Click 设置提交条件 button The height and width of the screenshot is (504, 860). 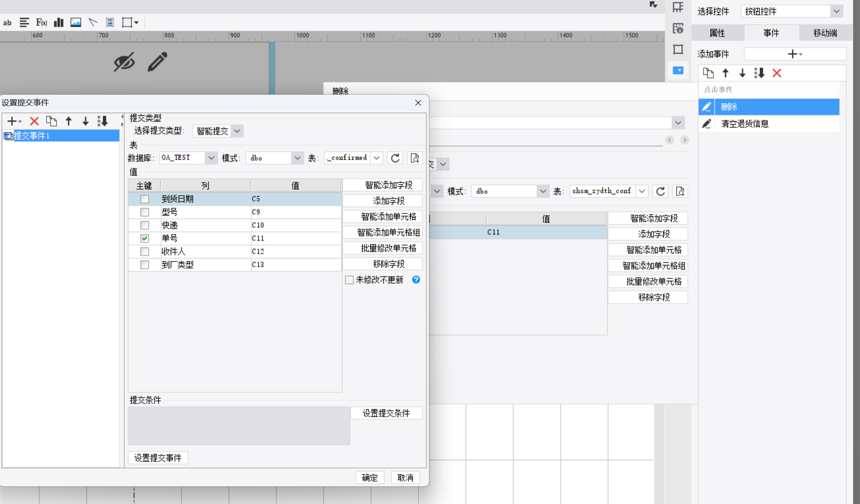(386, 413)
